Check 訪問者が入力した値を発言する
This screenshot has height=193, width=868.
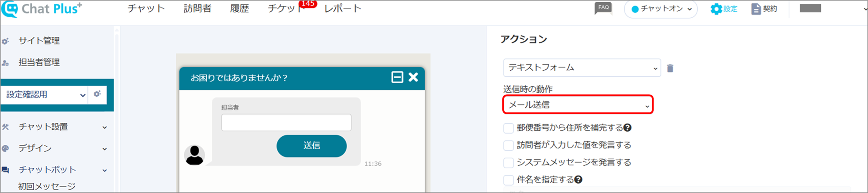click(508, 145)
